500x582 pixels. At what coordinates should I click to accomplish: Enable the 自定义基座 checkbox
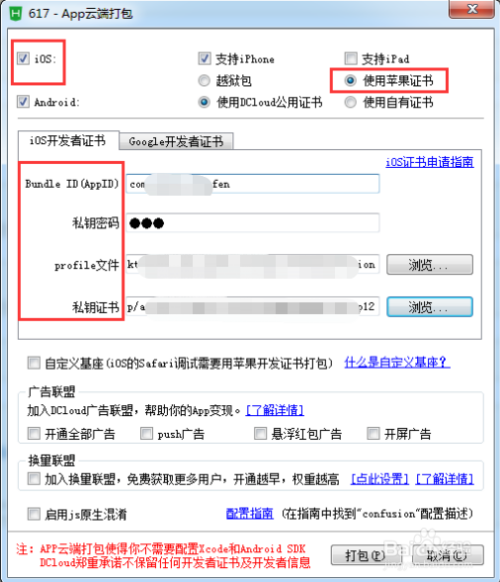tap(34, 363)
